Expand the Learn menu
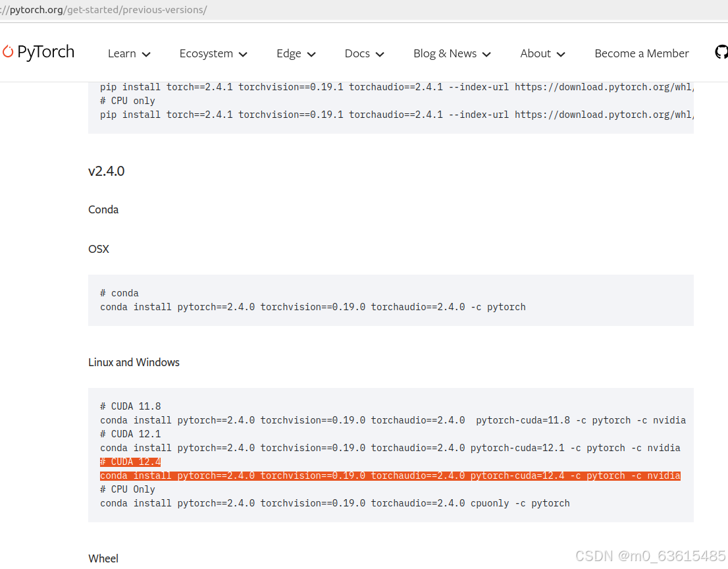728x569 pixels. pos(129,54)
